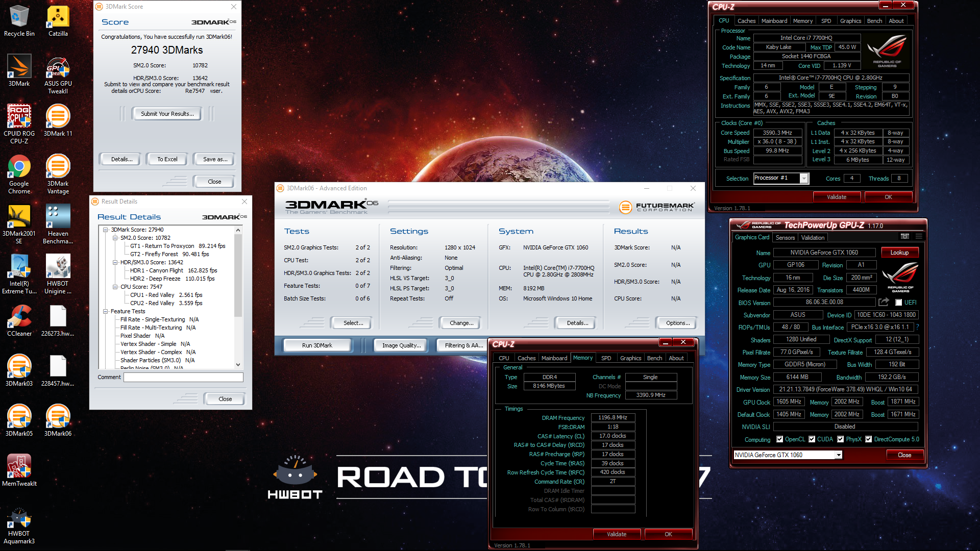Click the Options... button under Results
The image size is (980, 551).
tap(678, 323)
